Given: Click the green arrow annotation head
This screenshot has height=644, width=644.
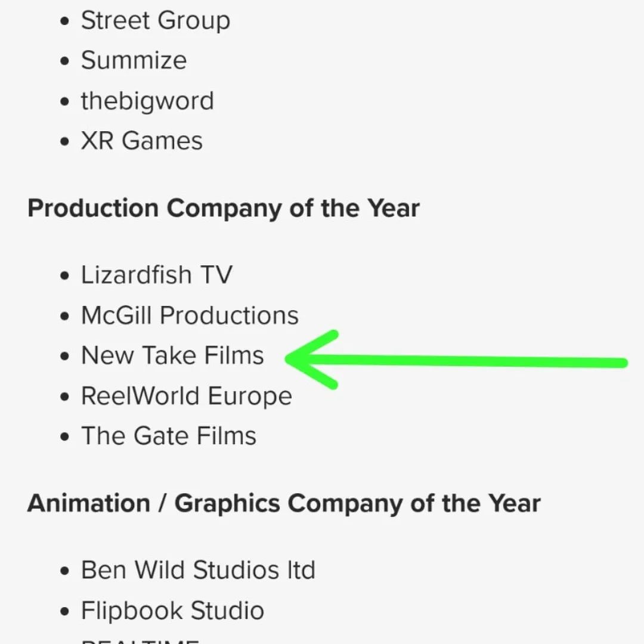Looking at the screenshot, I should pyautogui.click(x=312, y=360).
